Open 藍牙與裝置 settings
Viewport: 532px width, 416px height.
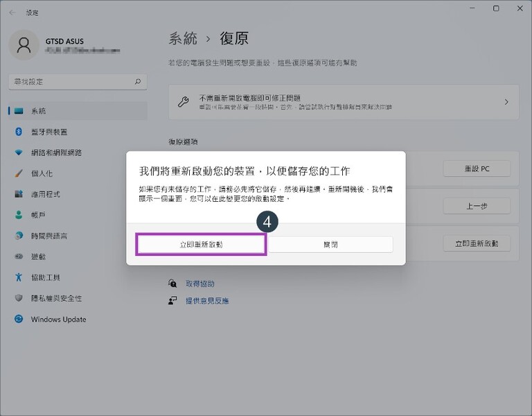tap(78, 132)
